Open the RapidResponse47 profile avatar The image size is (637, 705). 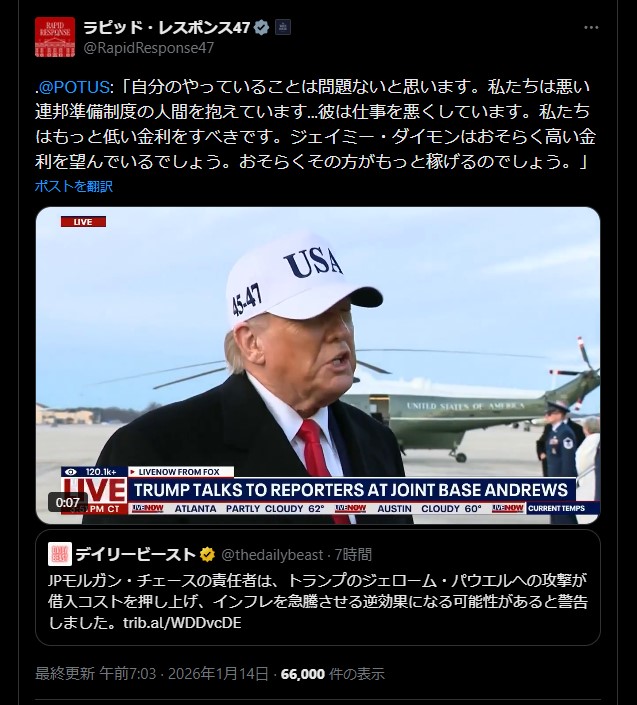[x=55, y=37]
